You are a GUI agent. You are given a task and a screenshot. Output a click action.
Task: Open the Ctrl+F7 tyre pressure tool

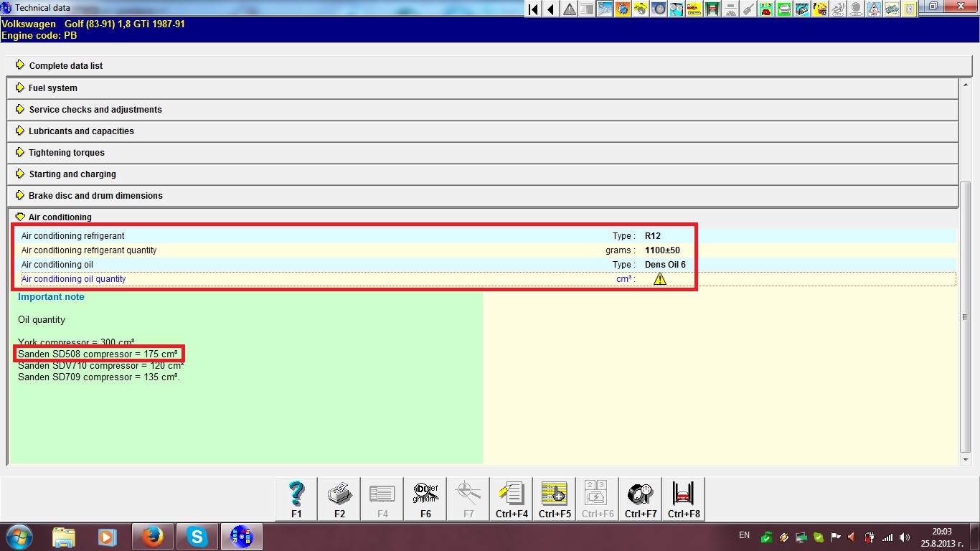click(x=641, y=498)
